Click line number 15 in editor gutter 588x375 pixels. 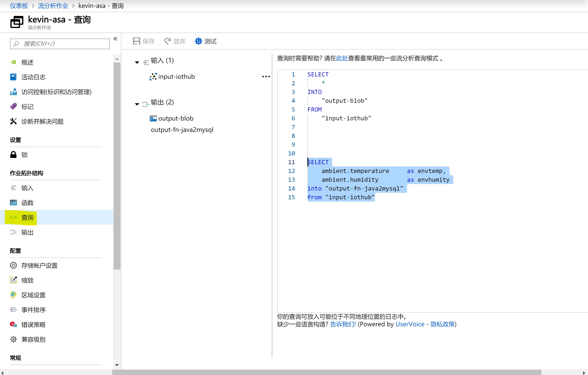pyautogui.click(x=291, y=197)
